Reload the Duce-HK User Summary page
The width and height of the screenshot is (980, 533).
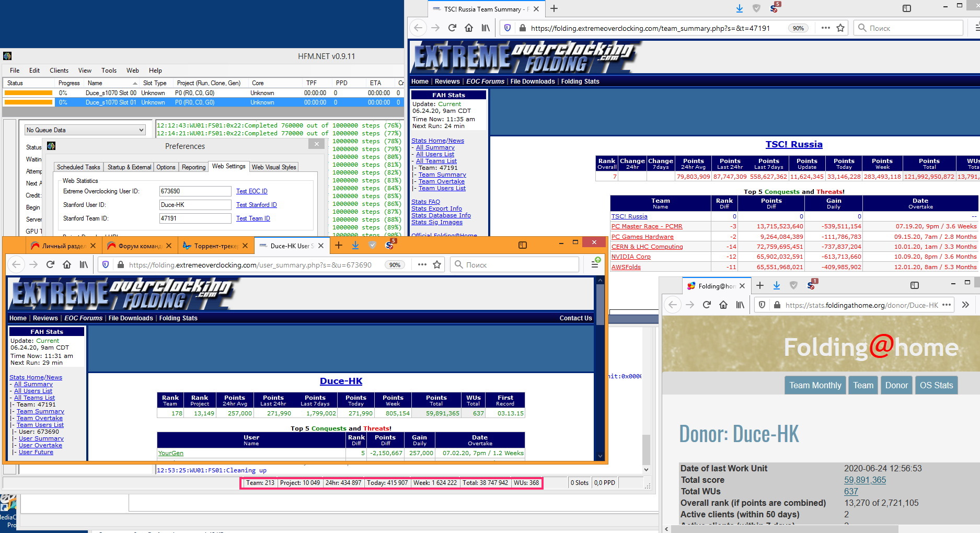click(x=50, y=265)
